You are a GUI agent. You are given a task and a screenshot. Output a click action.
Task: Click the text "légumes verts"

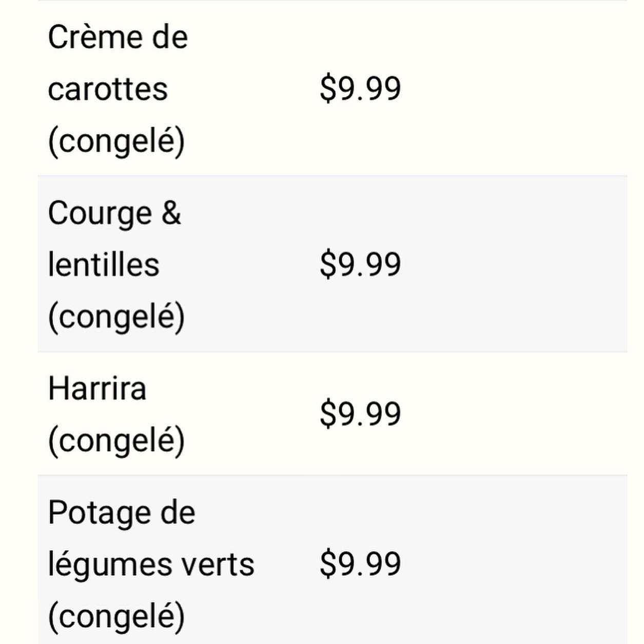coord(151,564)
